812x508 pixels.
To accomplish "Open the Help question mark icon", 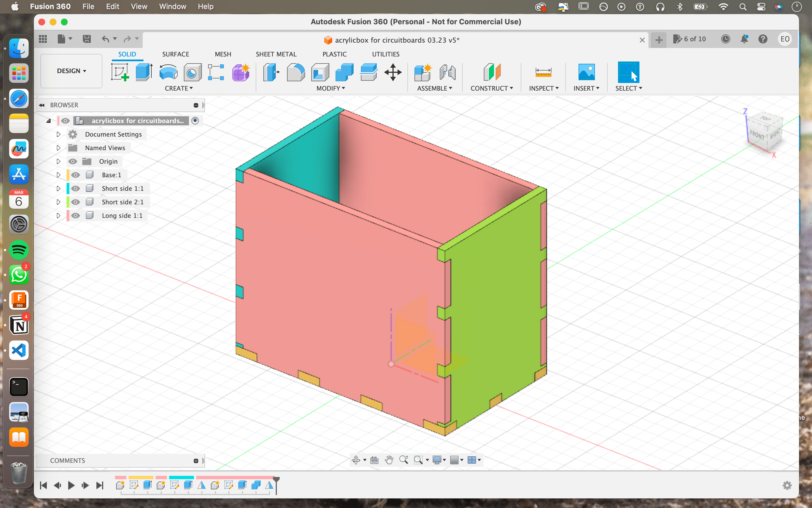I will tap(763, 39).
